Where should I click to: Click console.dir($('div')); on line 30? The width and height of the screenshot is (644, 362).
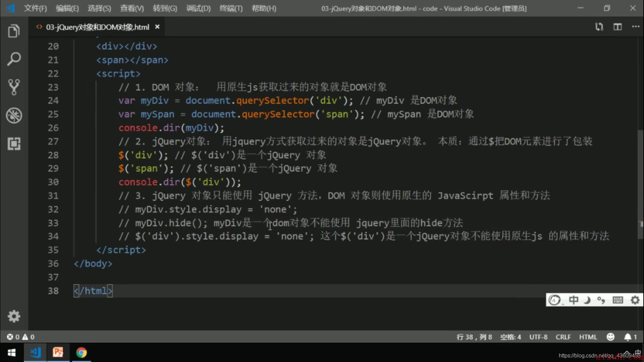[x=180, y=182]
